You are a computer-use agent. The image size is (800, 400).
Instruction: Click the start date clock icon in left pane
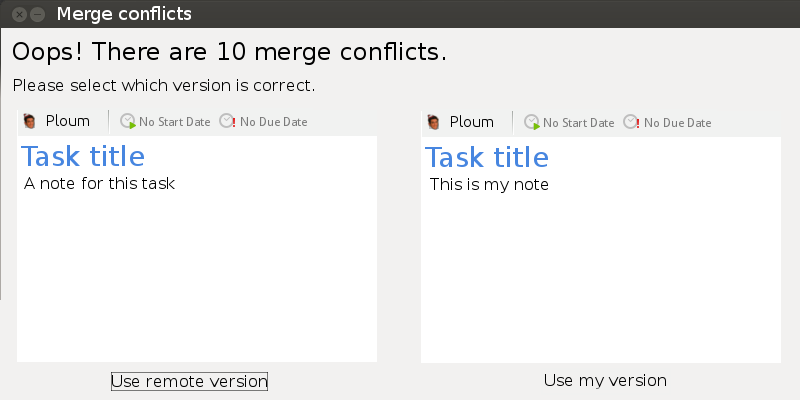pyautogui.click(x=128, y=122)
